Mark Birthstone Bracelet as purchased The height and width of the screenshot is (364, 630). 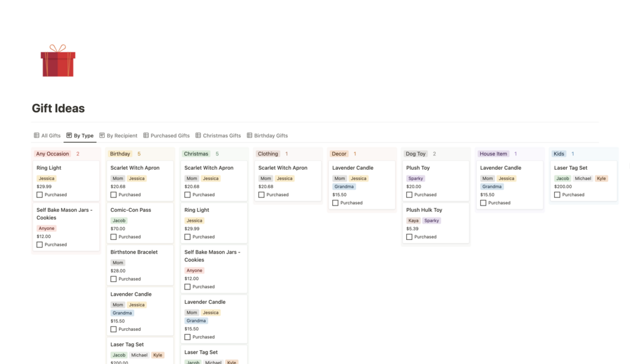pyautogui.click(x=113, y=279)
